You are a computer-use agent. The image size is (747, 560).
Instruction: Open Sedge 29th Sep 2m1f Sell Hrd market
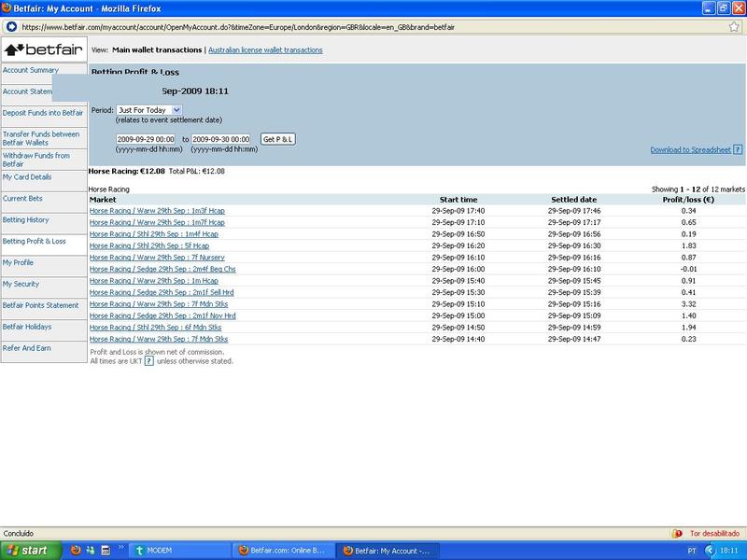162,292
